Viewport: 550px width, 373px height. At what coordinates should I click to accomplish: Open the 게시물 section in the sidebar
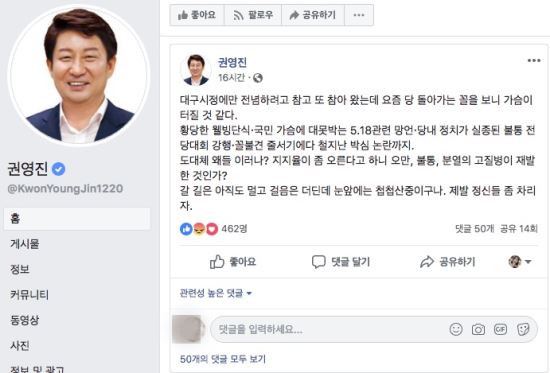point(25,244)
